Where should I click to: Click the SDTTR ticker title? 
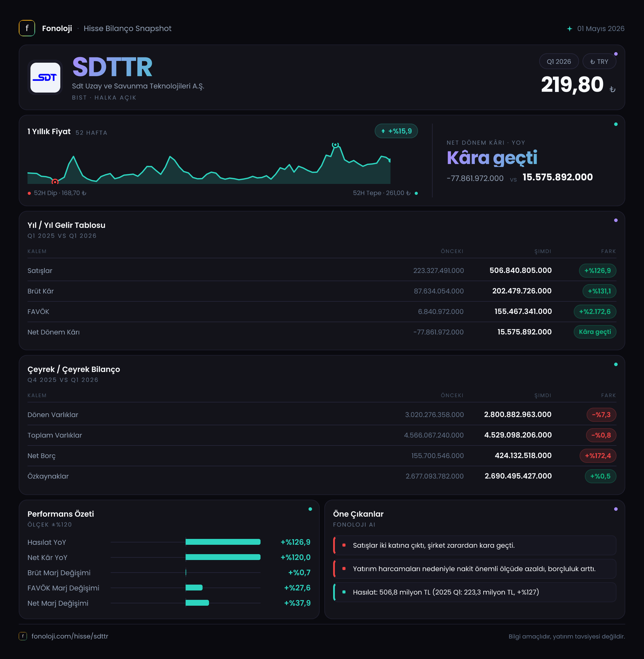(x=112, y=67)
